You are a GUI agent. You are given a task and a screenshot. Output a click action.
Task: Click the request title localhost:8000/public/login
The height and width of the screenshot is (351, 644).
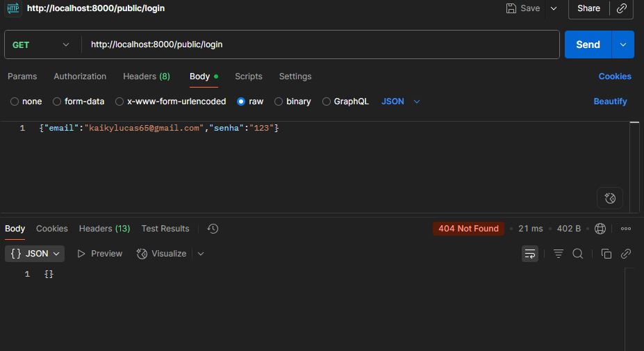tap(96, 8)
